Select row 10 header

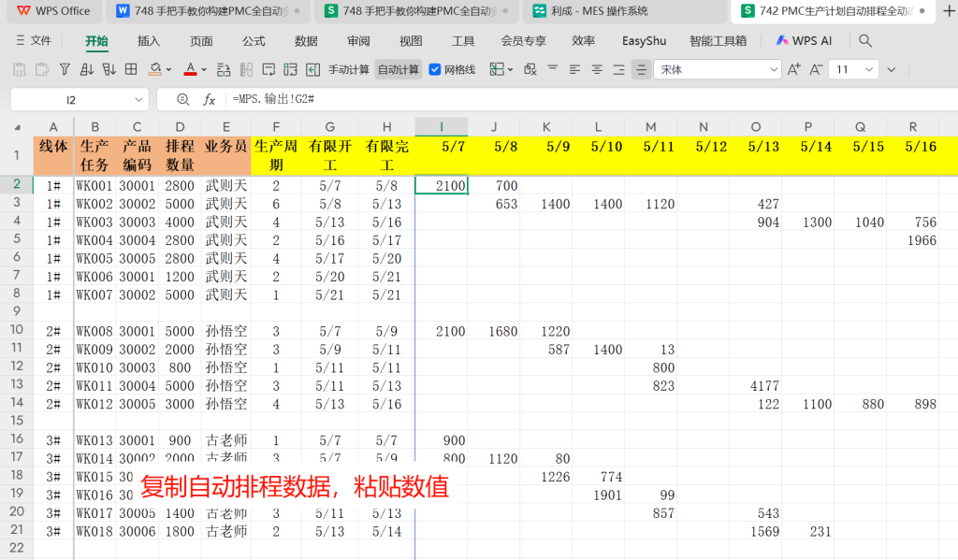click(x=17, y=330)
